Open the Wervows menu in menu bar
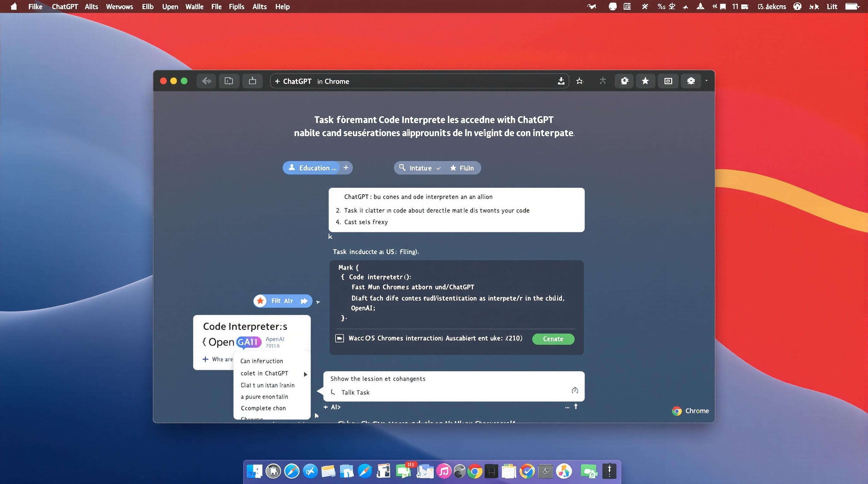 (120, 6)
